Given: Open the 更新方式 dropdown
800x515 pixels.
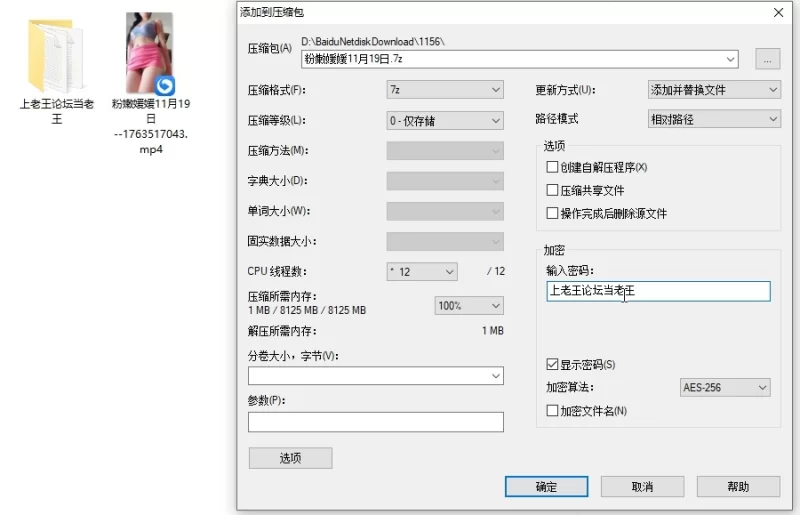Looking at the screenshot, I should [x=713, y=90].
